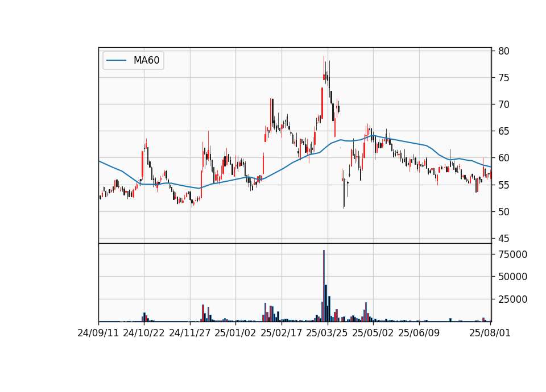Click the price axis value 50
546x392 pixels.
(504, 212)
